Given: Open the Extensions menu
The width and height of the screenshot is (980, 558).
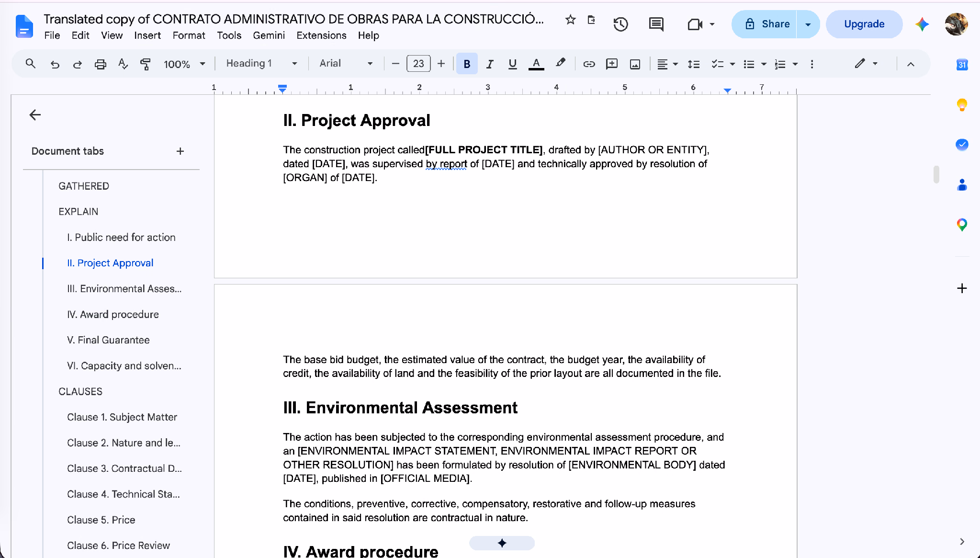Looking at the screenshot, I should point(321,35).
